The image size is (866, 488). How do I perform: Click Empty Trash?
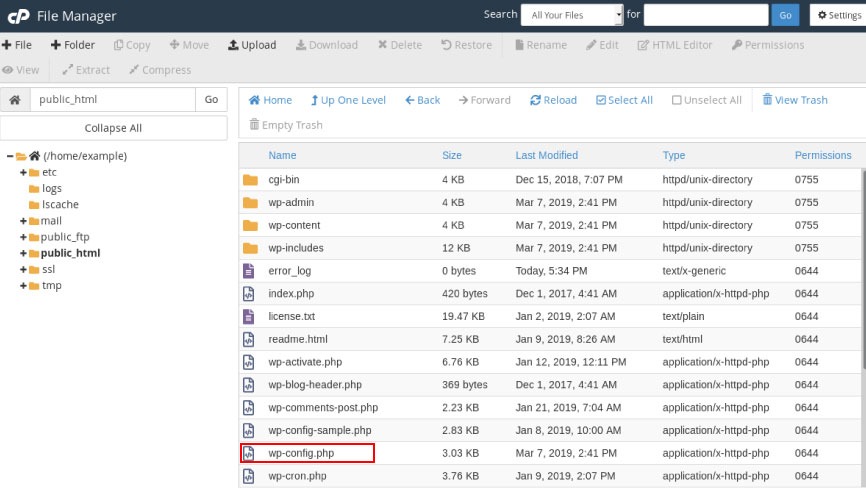pos(286,125)
